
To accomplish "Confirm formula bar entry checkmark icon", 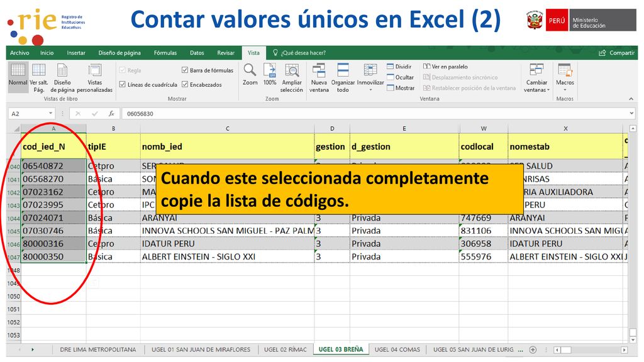I will 95,114.
